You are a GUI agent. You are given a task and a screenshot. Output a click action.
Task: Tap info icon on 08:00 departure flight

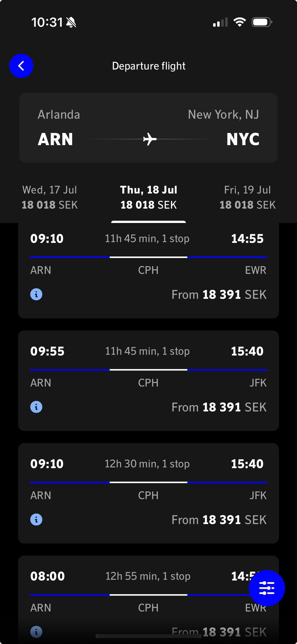[x=36, y=632]
